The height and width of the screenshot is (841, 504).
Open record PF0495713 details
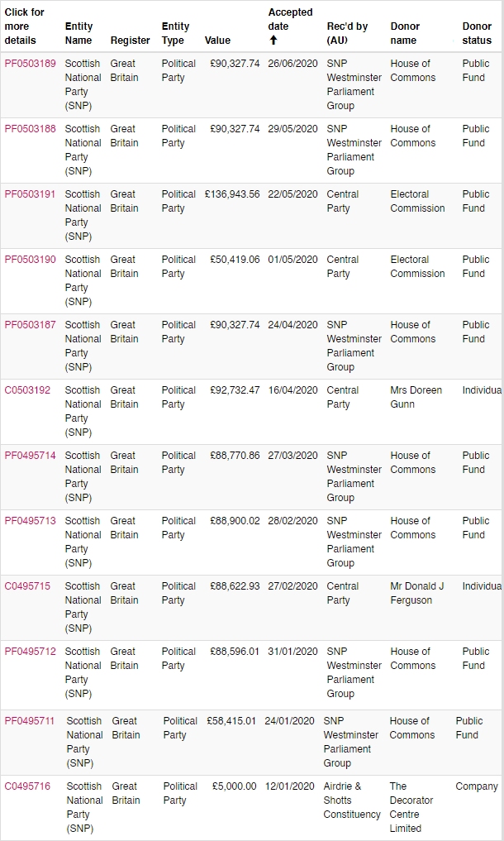click(30, 521)
